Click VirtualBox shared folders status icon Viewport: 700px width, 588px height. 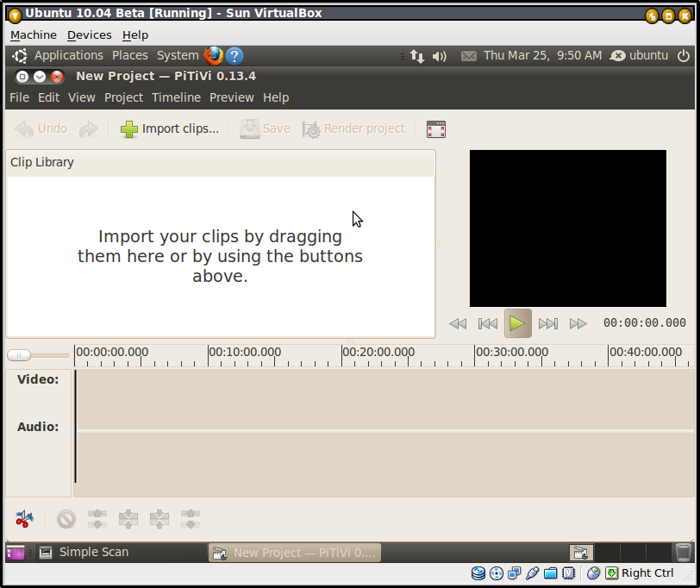pyautogui.click(x=550, y=573)
